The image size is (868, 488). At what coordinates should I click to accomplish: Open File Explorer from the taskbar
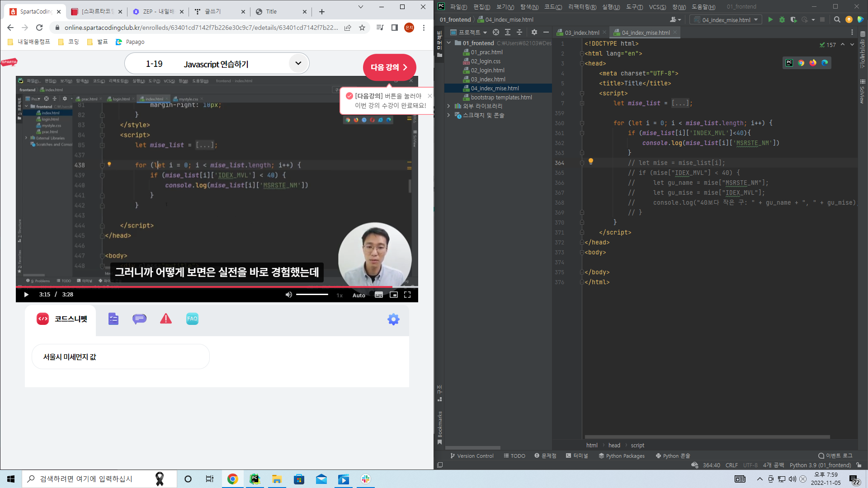click(277, 479)
